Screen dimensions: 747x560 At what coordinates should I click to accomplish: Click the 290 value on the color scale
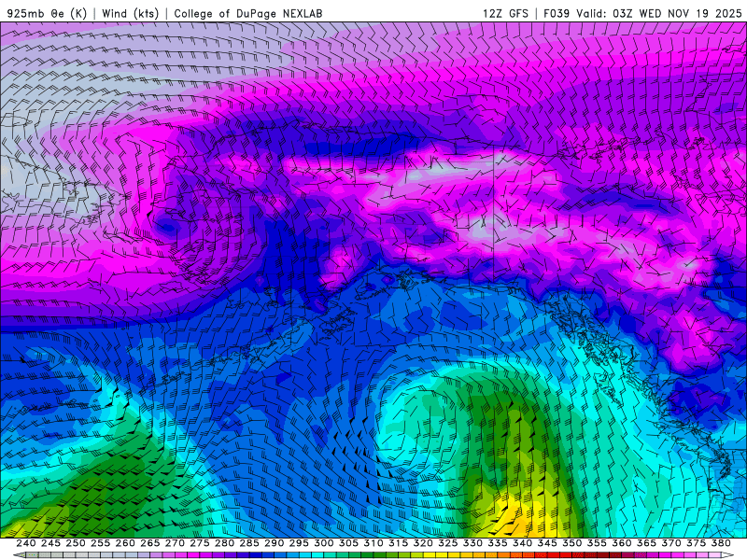click(274, 543)
